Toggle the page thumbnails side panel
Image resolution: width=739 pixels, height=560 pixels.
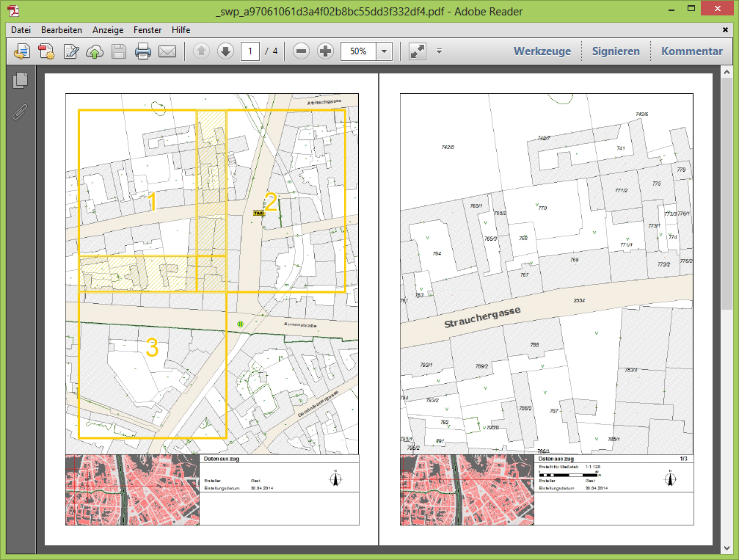[21, 81]
